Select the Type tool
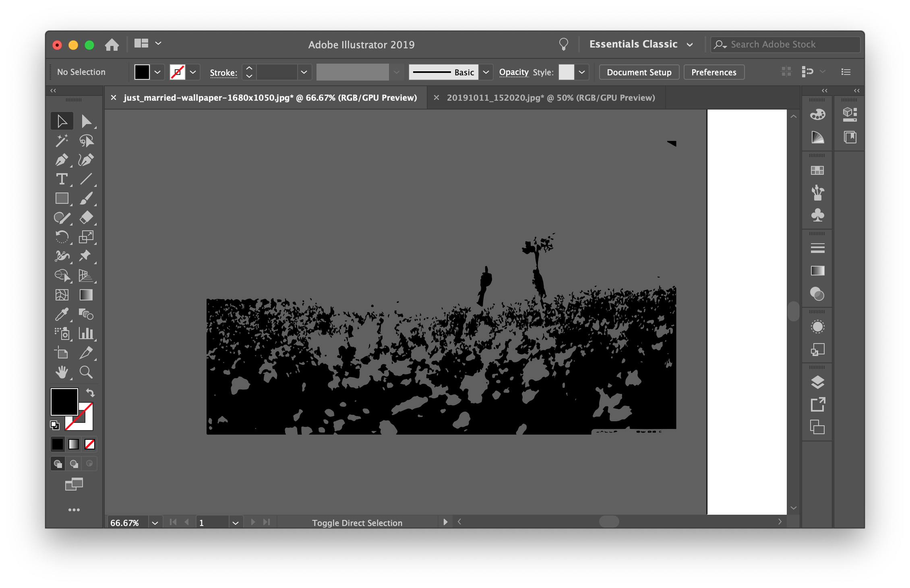The height and width of the screenshot is (588, 910). tap(62, 179)
